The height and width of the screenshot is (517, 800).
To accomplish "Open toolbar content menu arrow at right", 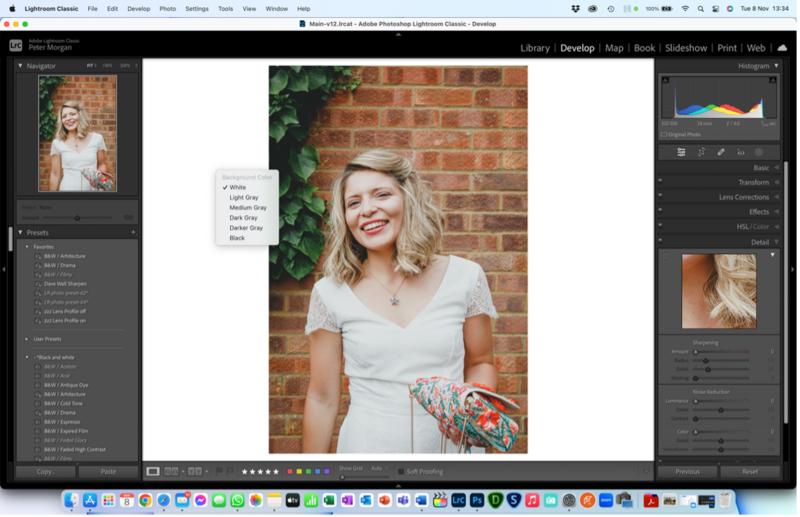I will coord(646,472).
